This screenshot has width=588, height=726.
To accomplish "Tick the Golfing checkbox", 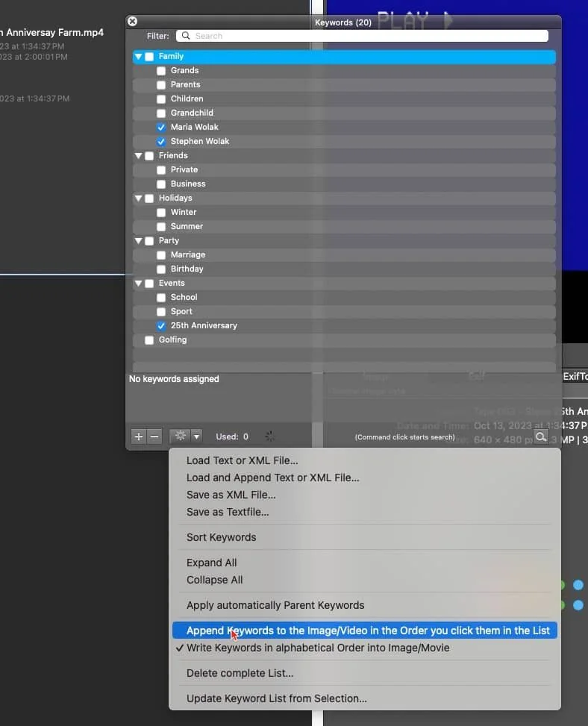I will point(149,340).
